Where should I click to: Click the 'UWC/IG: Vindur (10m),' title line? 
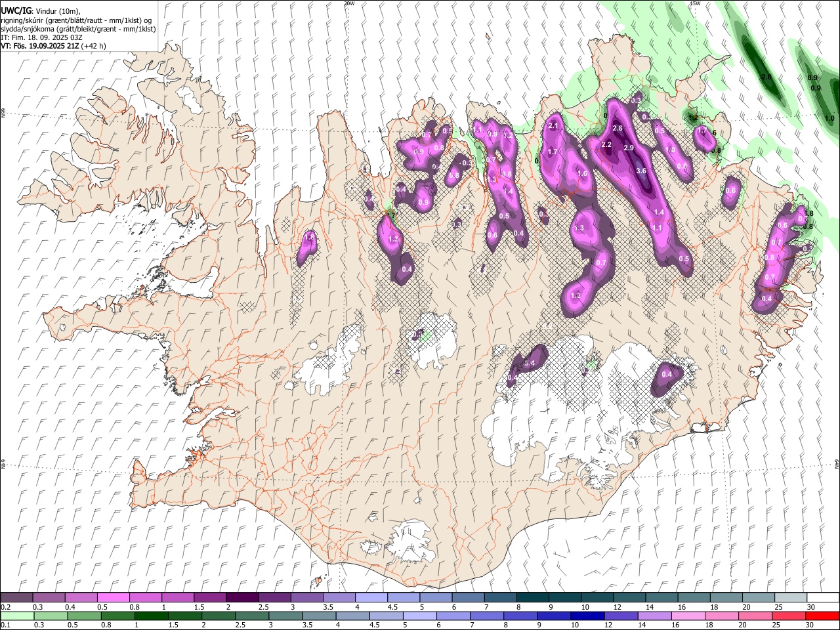click(x=41, y=10)
